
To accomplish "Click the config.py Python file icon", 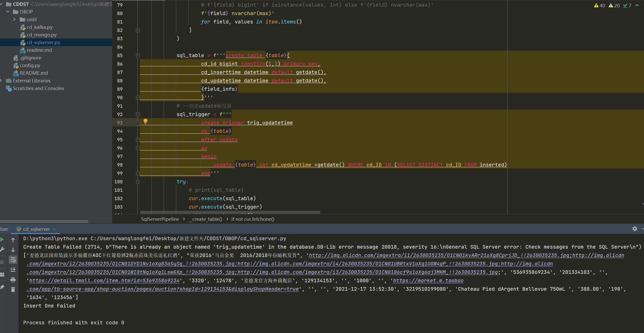I will (x=16, y=66).
